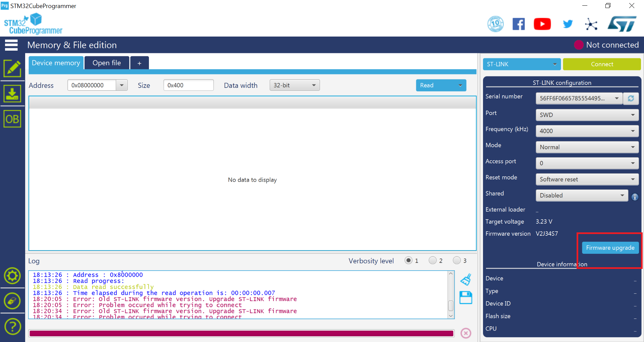Open the Reset mode Software reset dropdown
Image resolution: width=644 pixels, height=342 pixels.
587,179
